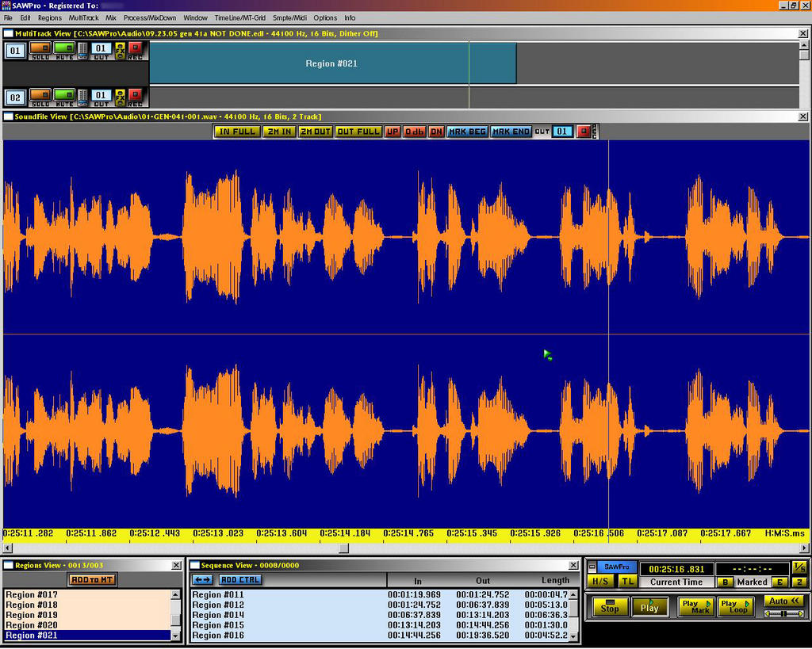This screenshot has width=812, height=649.
Task: Click the IN FULL zoom button
Action: (x=237, y=132)
